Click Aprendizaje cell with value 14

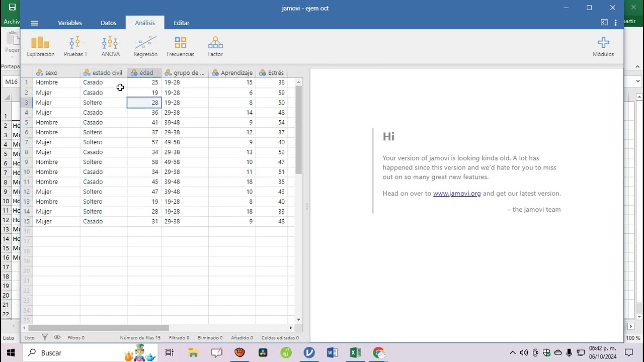click(x=232, y=113)
